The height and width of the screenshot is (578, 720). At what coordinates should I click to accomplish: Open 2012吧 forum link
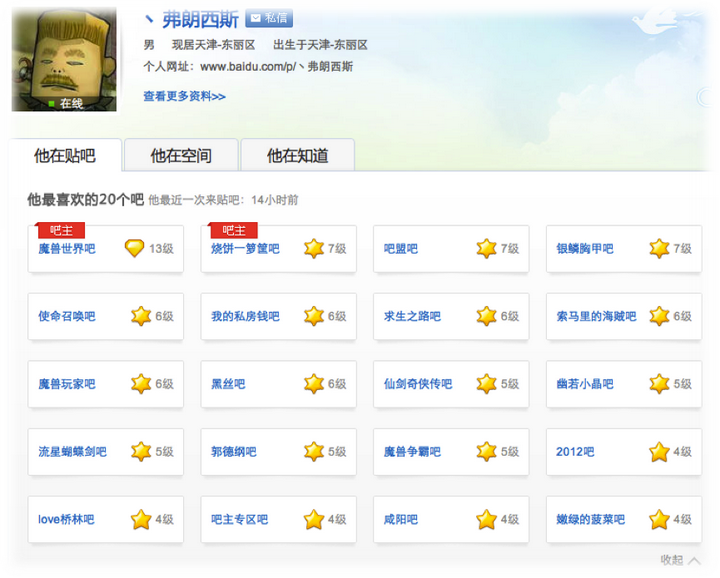(575, 451)
